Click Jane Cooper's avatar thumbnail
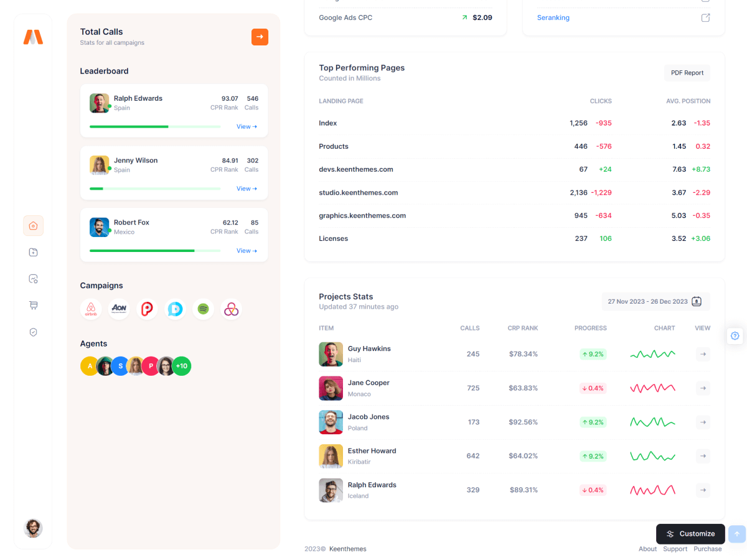 click(331, 388)
